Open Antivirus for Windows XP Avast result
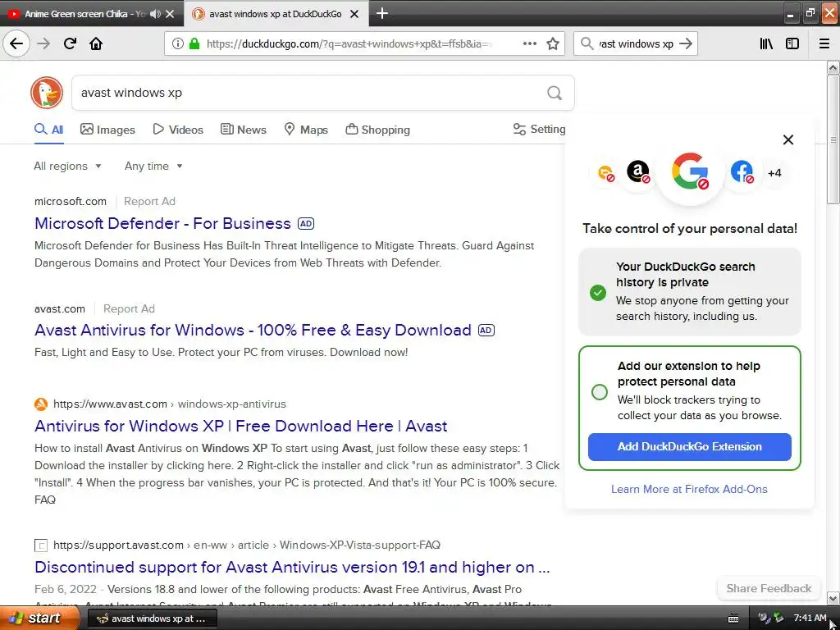Viewport: 840px width, 630px height. pyautogui.click(x=240, y=426)
